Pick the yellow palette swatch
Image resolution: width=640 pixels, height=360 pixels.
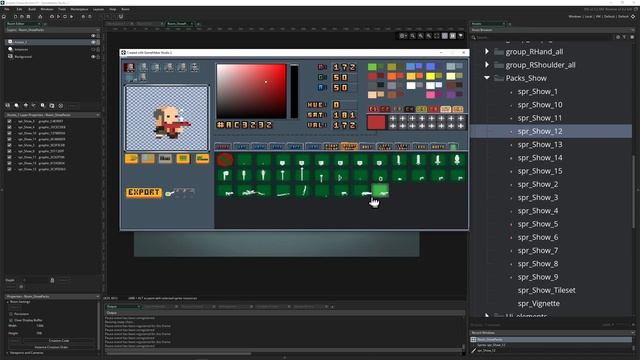click(430, 76)
